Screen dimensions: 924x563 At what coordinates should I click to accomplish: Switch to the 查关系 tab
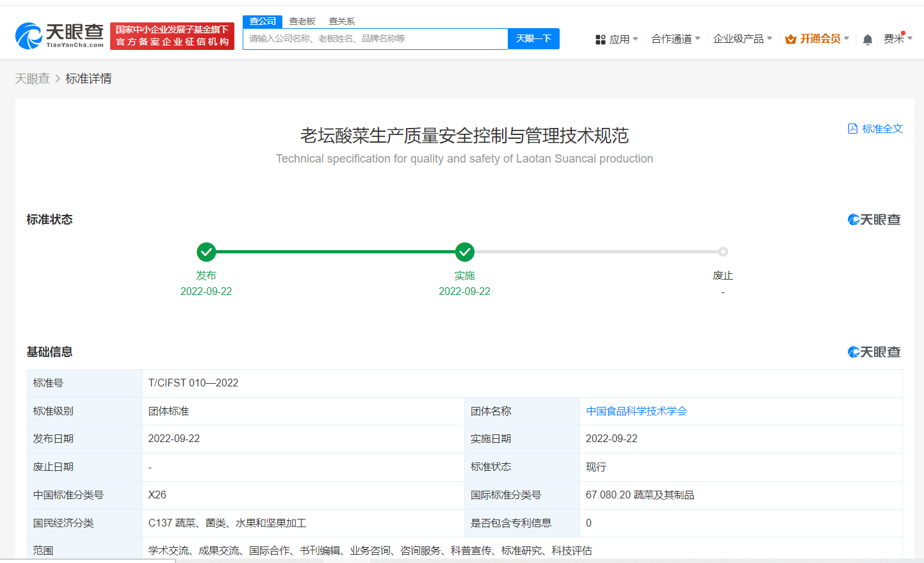pyautogui.click(x=341, y=21)
